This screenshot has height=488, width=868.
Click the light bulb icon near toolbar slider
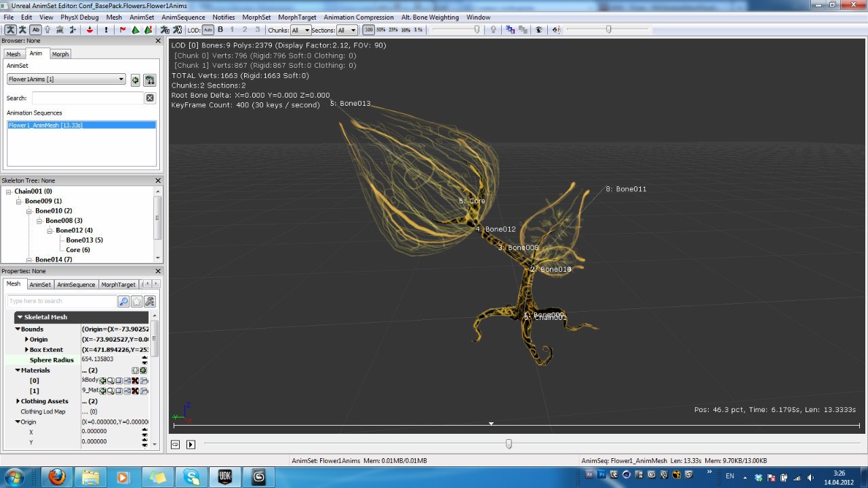coord(493,30)
